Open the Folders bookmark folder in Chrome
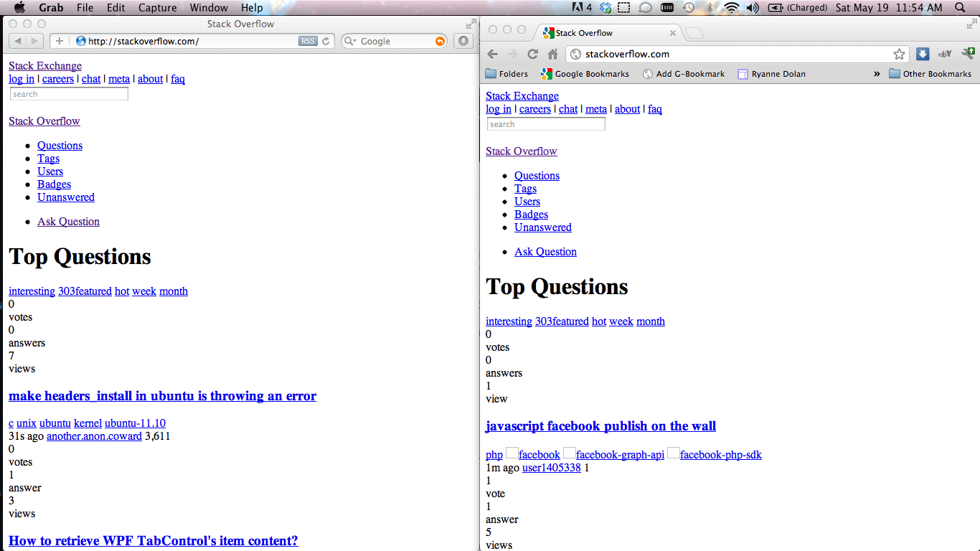The height and width of the screenshot is (551, 980). pyautogui.click(x=507, y=74)
